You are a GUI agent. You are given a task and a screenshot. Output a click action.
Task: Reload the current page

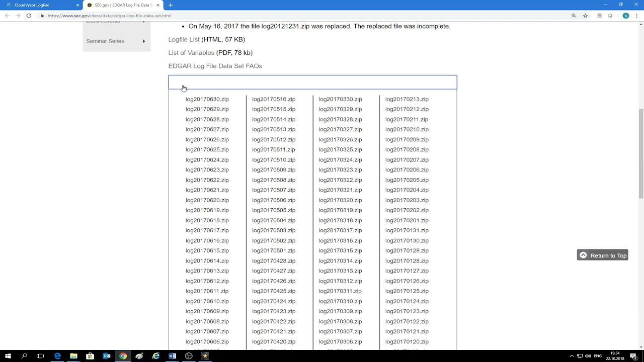click(29, 16)
